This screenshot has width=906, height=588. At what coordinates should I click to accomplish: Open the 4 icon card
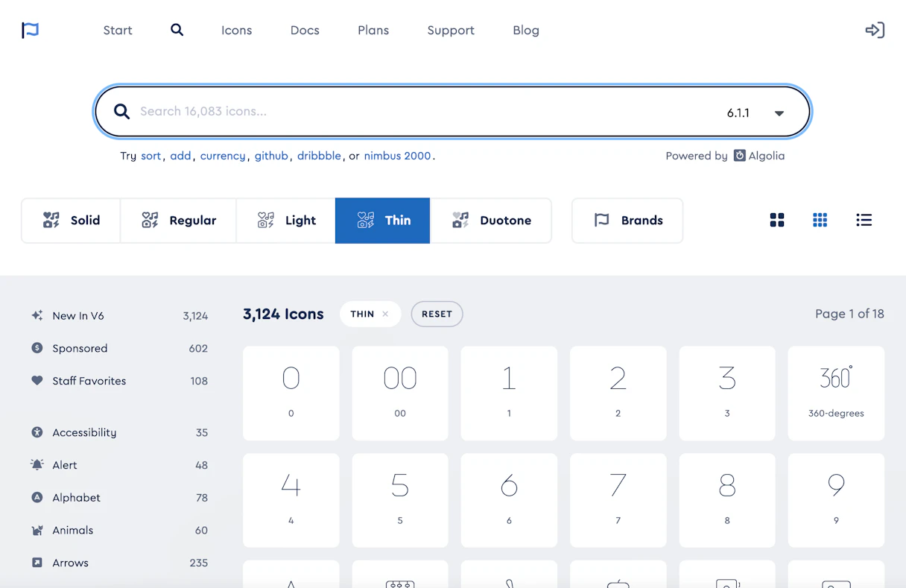pyautogui.click(x=291, y=501)
